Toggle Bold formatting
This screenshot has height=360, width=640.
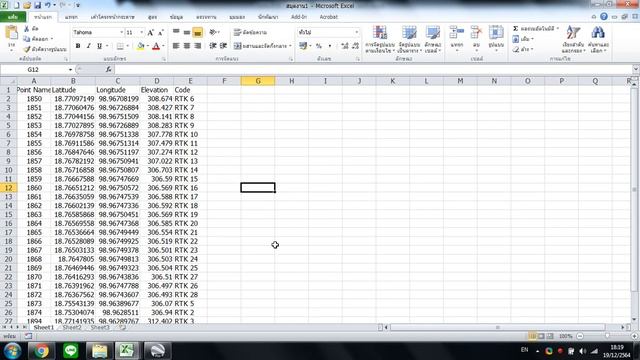(x=78, y=46)
